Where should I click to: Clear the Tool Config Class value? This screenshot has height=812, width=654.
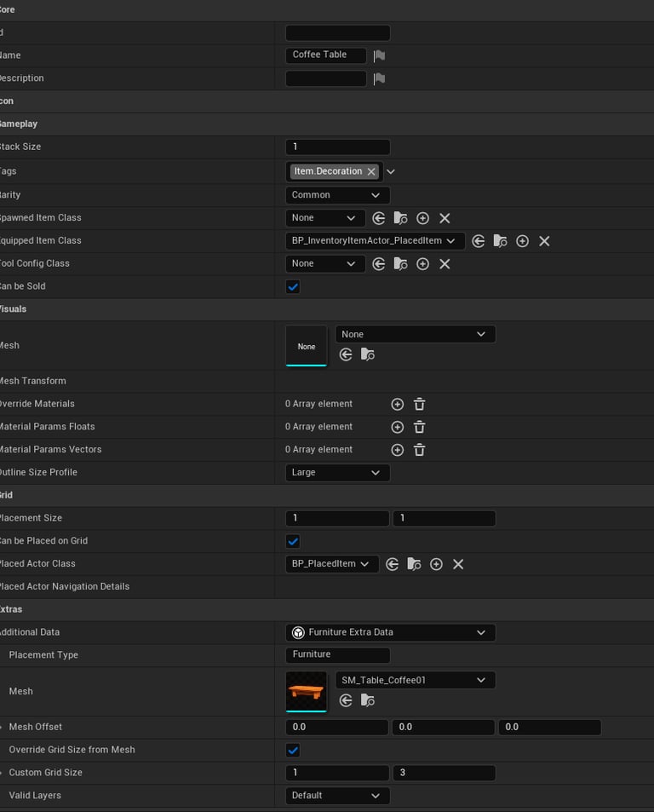pyautogui.click(x=445, y=264)
